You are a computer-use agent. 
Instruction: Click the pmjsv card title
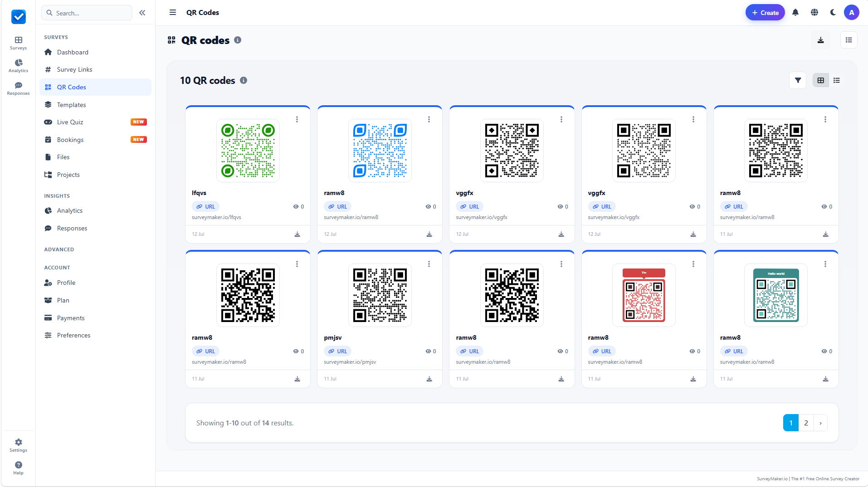(x=333, y=337)
